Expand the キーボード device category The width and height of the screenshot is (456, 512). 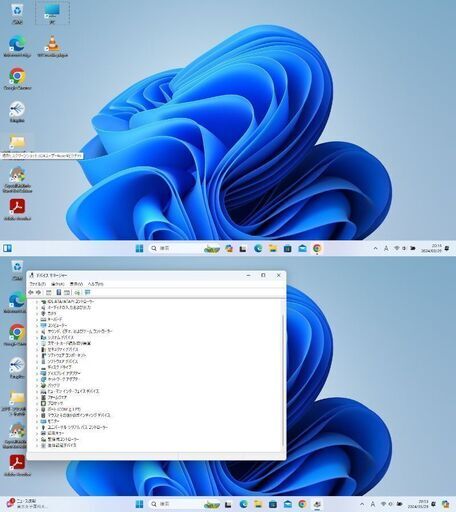pos(37,319)
